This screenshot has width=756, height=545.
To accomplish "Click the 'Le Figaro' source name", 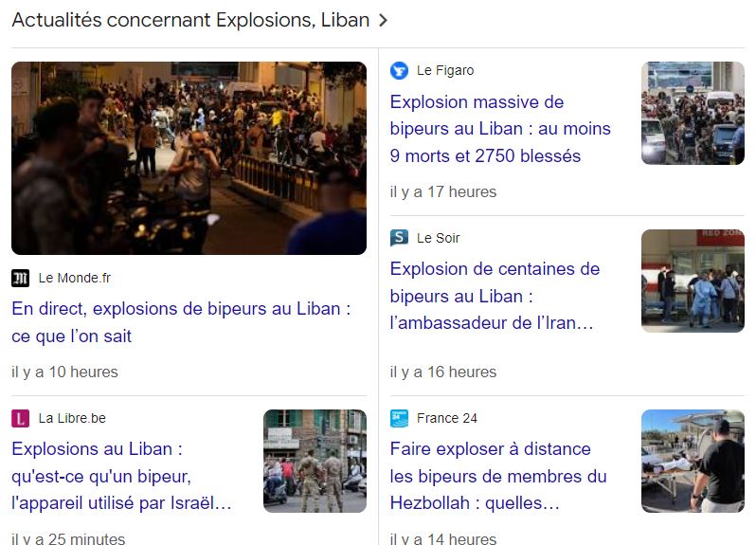I will coord(445,70).
